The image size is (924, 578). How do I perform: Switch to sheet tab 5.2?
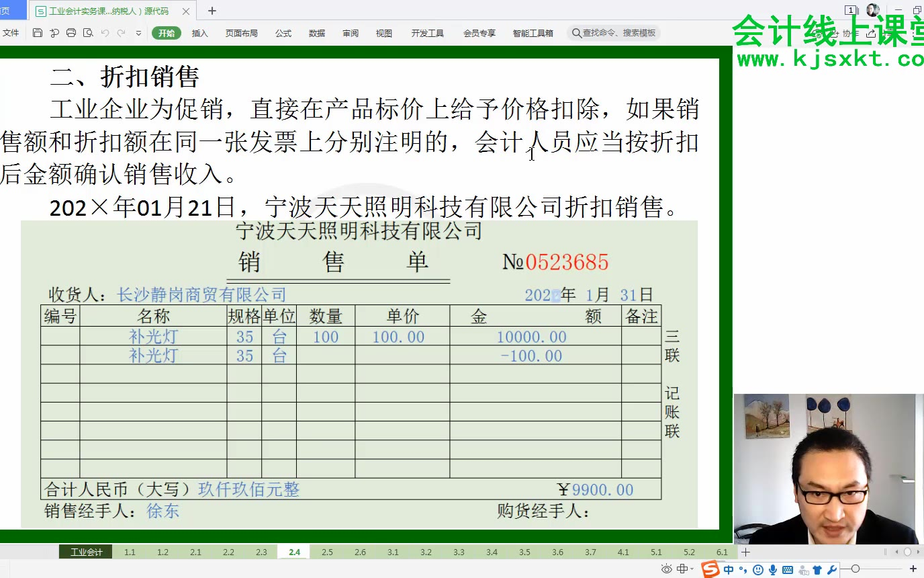click(x=689, y=552)
